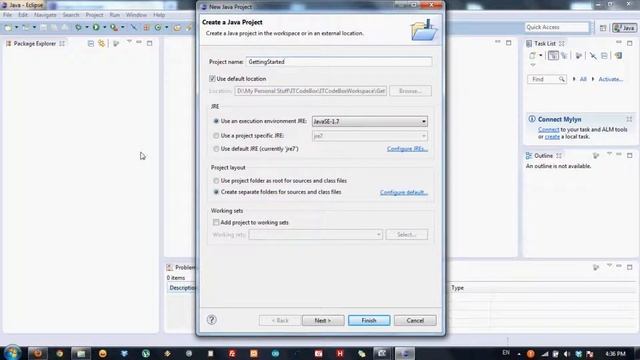Screen dimensions: 640x360
Task: Click Link with Editor icon in Package Explorer
Action: coord(101,43)
